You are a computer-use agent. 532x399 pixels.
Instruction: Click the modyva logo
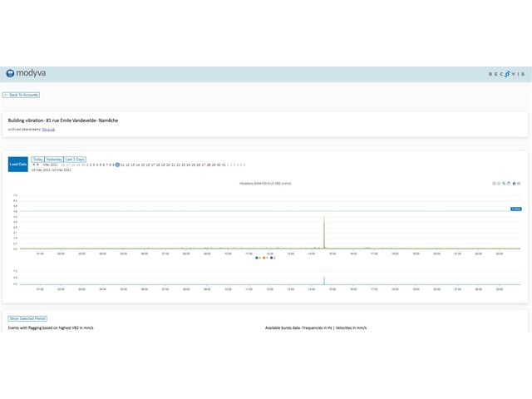[26, 73]
